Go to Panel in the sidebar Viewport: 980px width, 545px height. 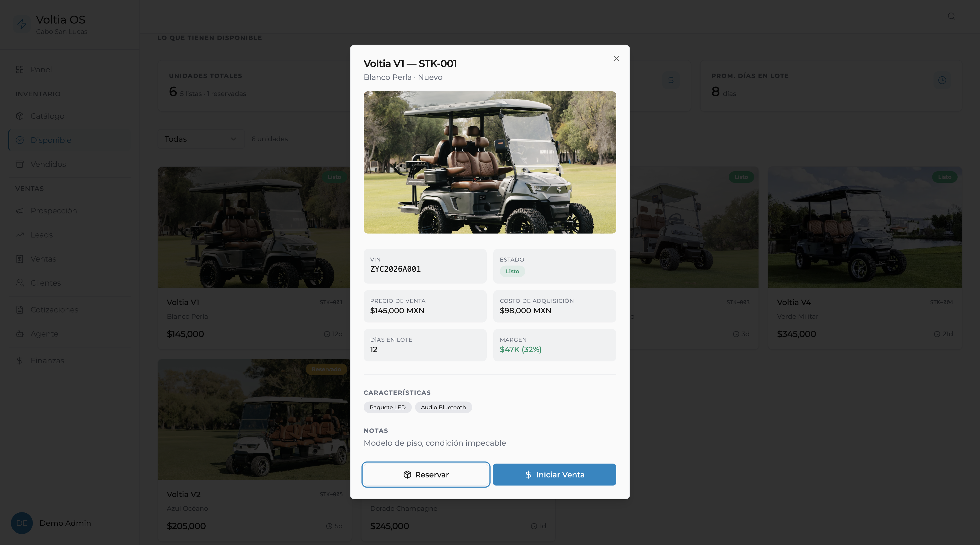70,69
